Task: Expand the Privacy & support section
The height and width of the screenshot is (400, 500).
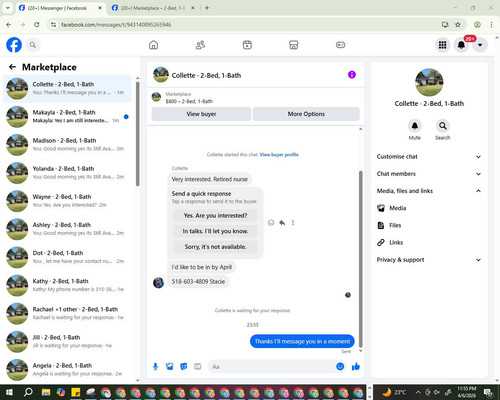Action: pyautogui.click(x=429, y=260)
